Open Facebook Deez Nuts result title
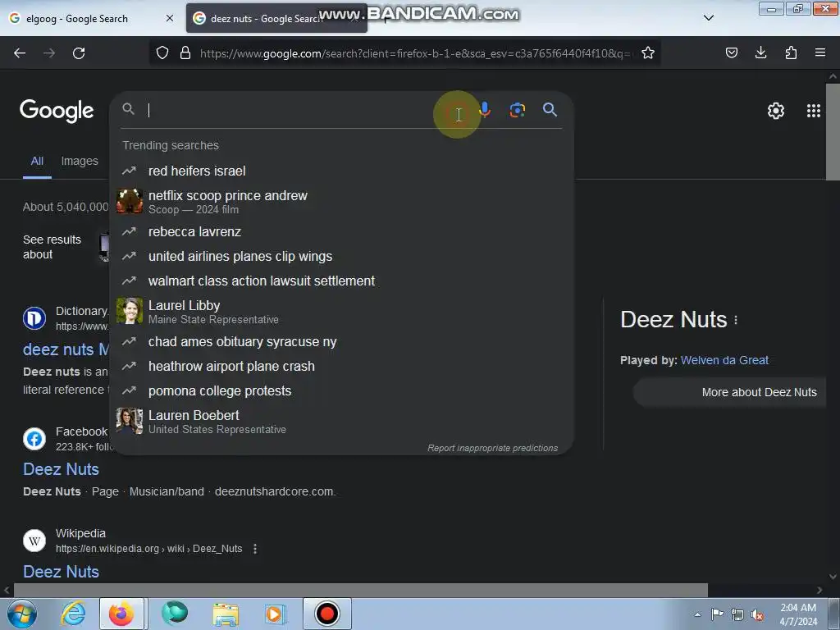 click(x=61, y=469)
